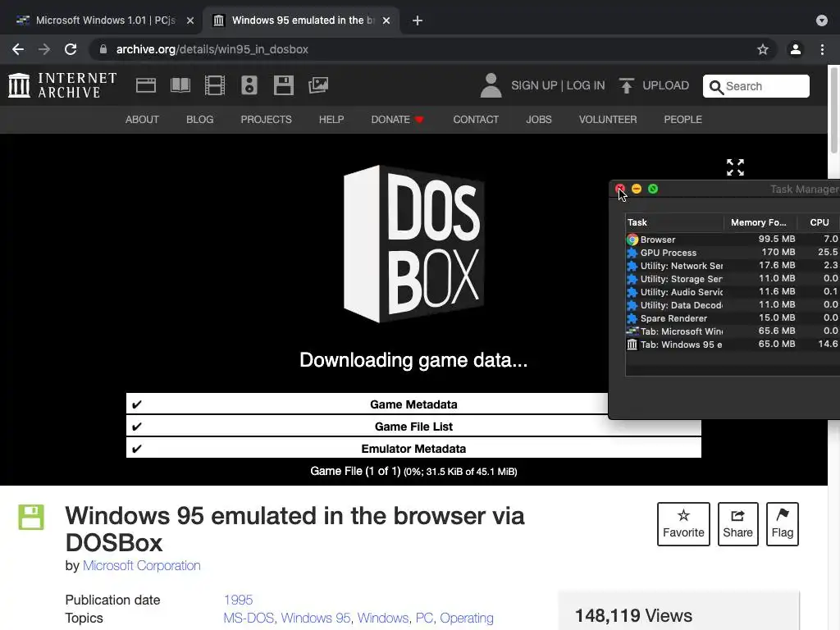Select Utility: Network Service row
840x630 pixels.
pyautogui.click(x=733, y=266)
